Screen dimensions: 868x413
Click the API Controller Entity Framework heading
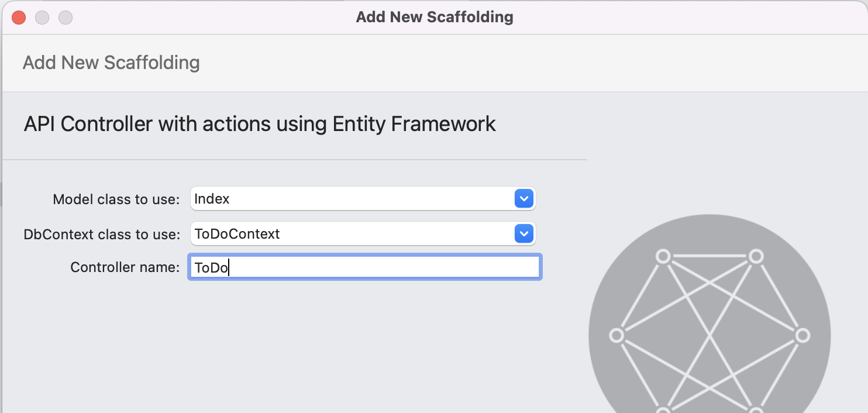[260, 124]
